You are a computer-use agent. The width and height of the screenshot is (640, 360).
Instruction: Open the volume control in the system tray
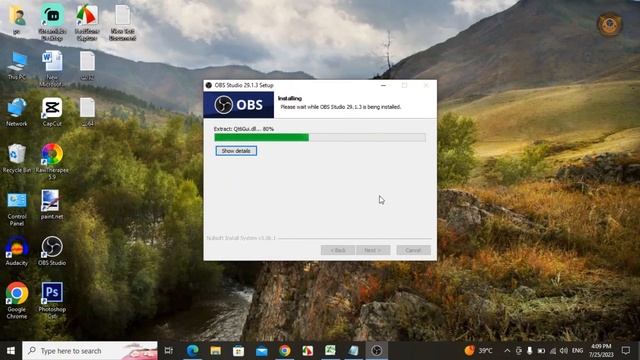564,351
